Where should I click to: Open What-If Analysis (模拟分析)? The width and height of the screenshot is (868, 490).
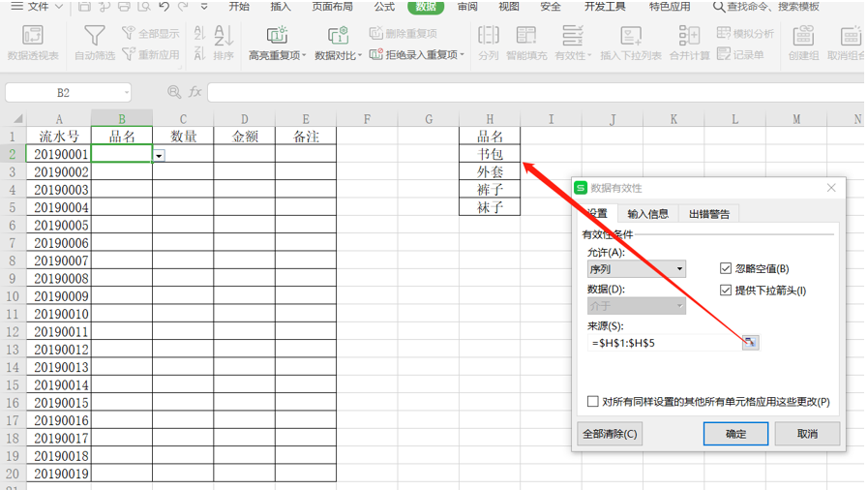745,33
